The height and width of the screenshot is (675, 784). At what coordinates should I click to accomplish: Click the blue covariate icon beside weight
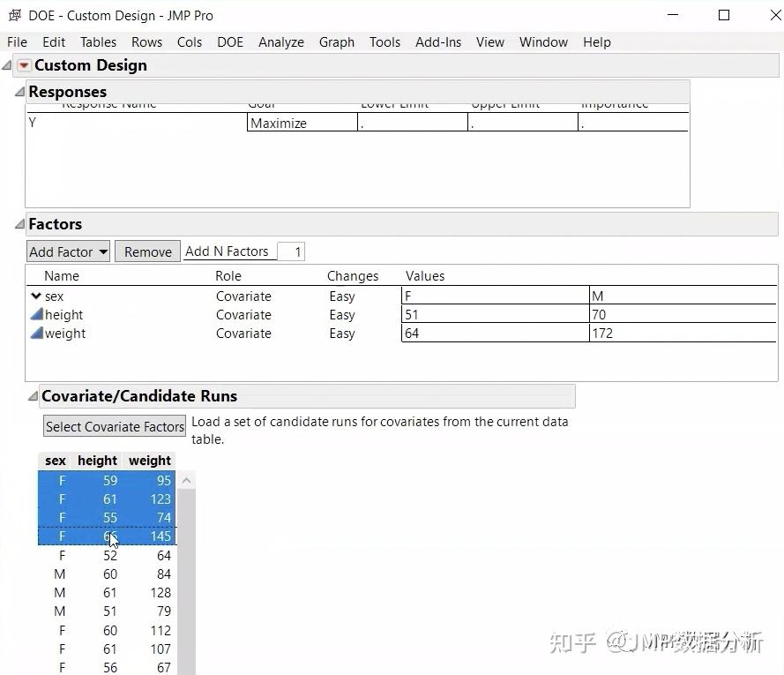[34, 333]
